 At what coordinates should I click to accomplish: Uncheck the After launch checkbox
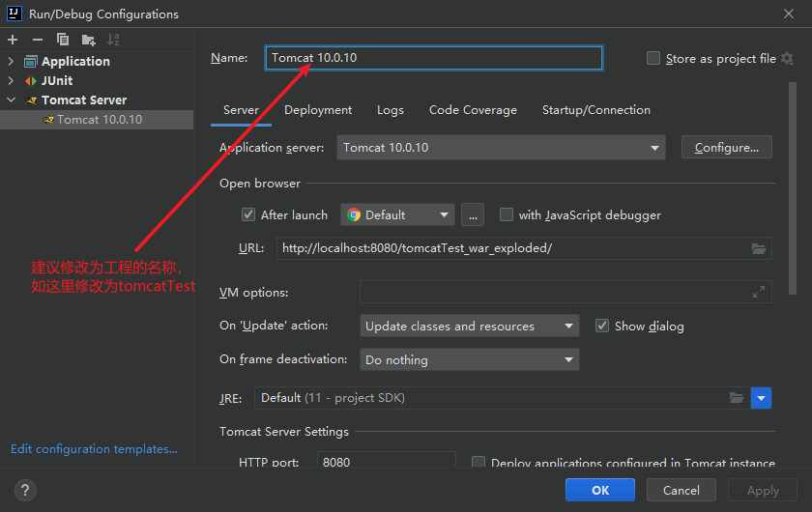point(248,214)
